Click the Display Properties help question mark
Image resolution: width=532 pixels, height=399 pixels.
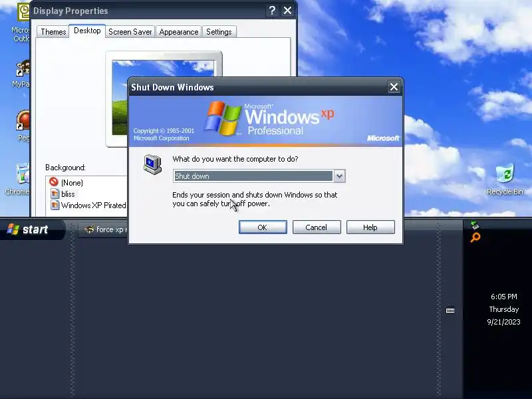272,11
